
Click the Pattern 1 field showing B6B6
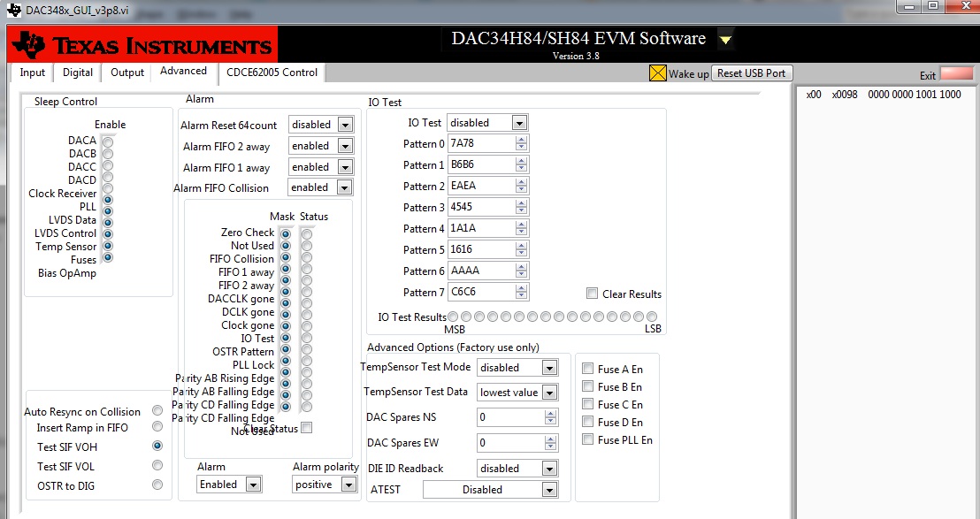click(x=481, y=164)
